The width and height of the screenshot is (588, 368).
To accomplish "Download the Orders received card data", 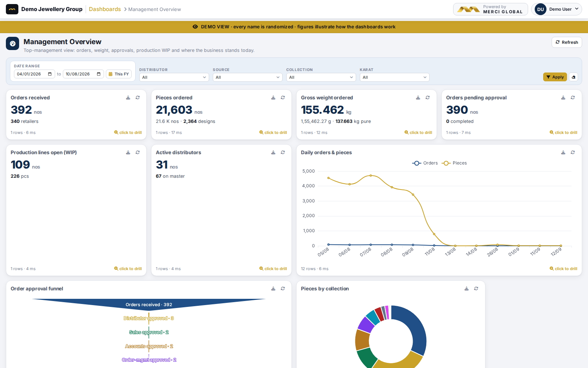I will coord(128,98).
